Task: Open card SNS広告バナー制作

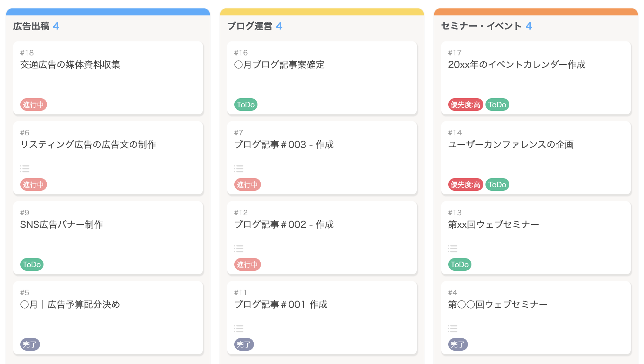Action: coord(108,238)
